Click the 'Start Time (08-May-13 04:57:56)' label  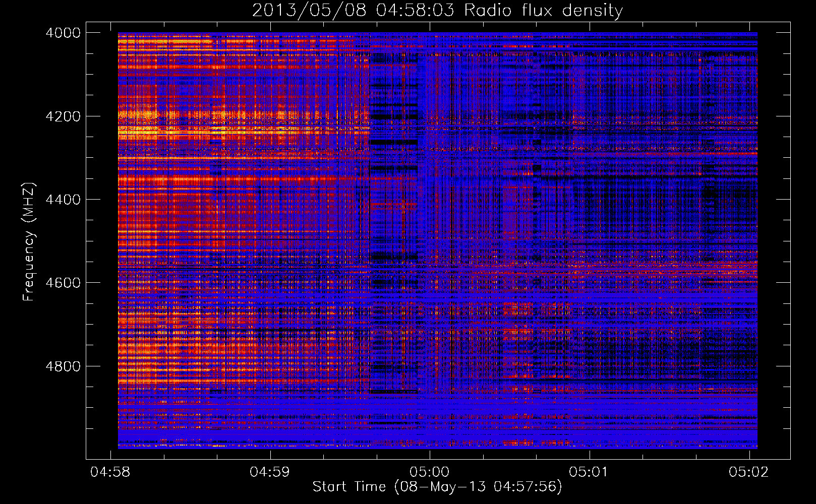437,487
